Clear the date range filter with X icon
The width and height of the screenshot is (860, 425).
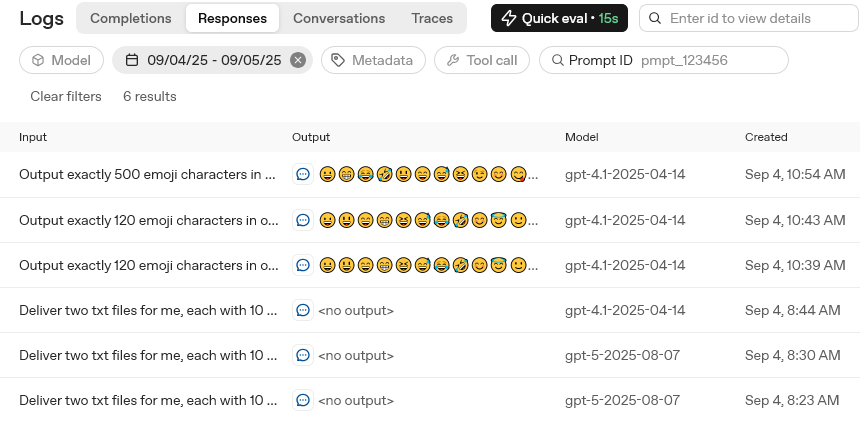pos(297,60)
